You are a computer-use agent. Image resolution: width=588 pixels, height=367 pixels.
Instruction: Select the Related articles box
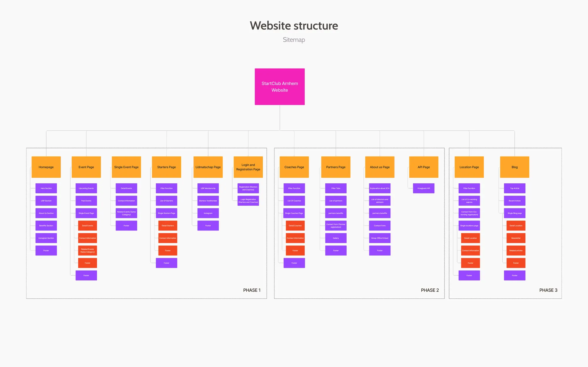(516, 250)
